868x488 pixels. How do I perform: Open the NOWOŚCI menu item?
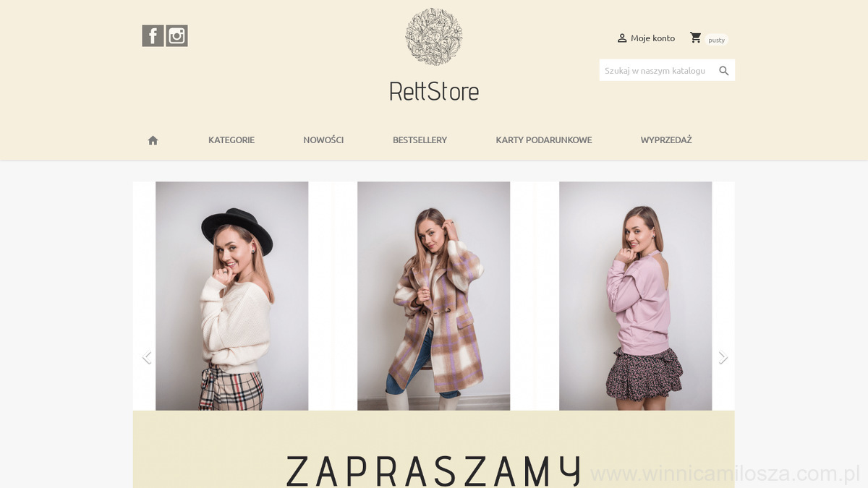coord(323,140)
